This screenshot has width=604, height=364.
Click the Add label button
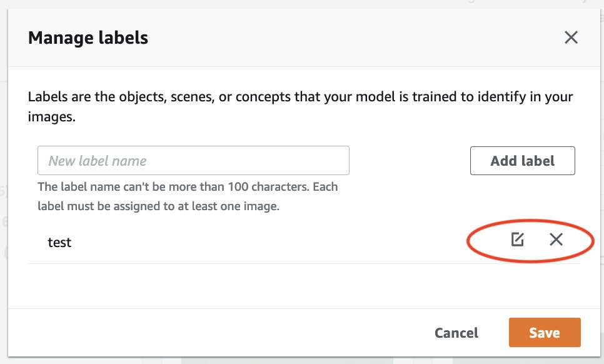tap(522, 160)
